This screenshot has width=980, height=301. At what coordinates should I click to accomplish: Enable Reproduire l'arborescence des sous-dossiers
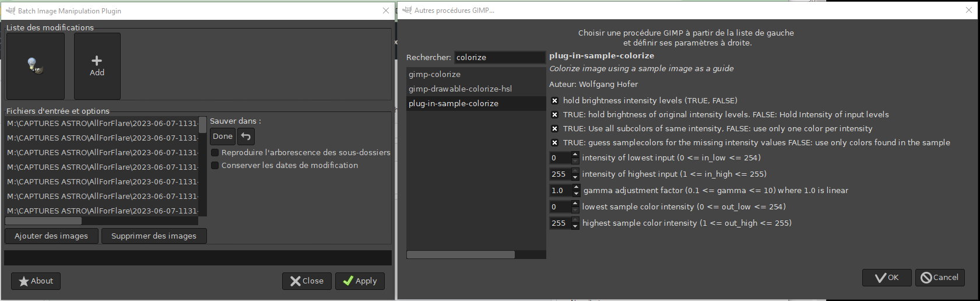click(215, 152)
